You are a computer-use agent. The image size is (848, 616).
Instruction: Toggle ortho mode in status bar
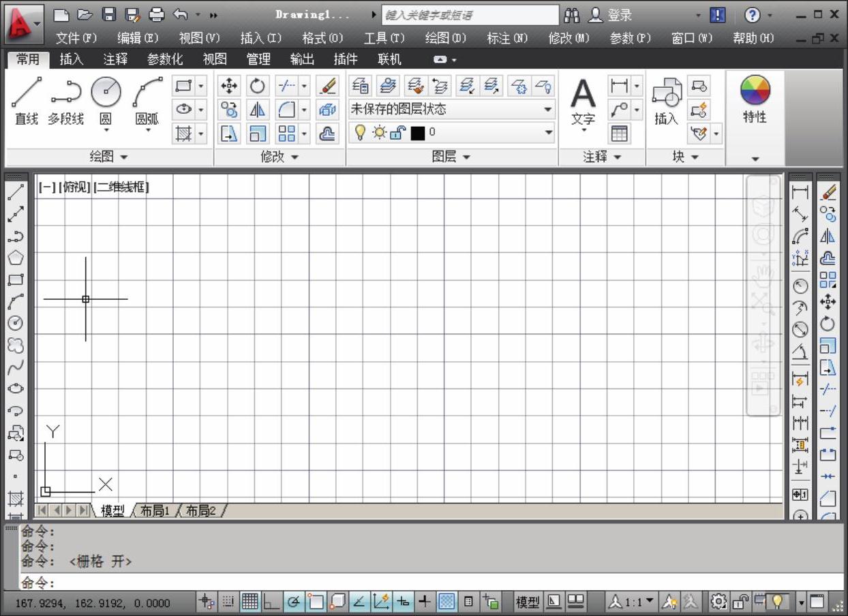pyautogui.click(x=272, y=602)
